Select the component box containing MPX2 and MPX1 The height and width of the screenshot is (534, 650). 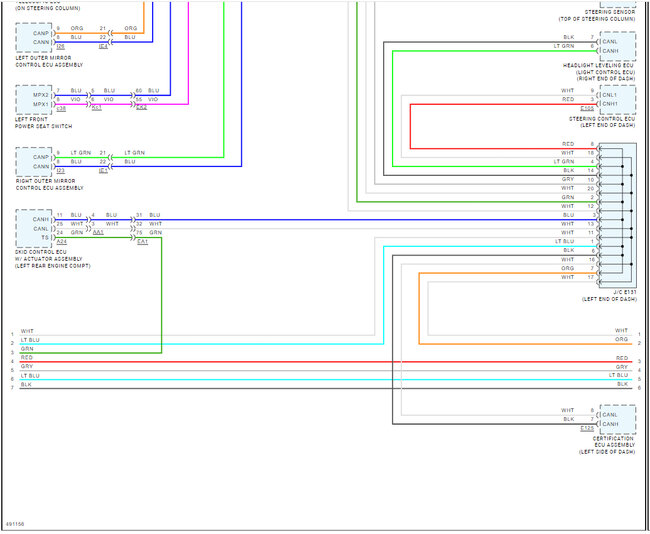click(x=34, y=100)
